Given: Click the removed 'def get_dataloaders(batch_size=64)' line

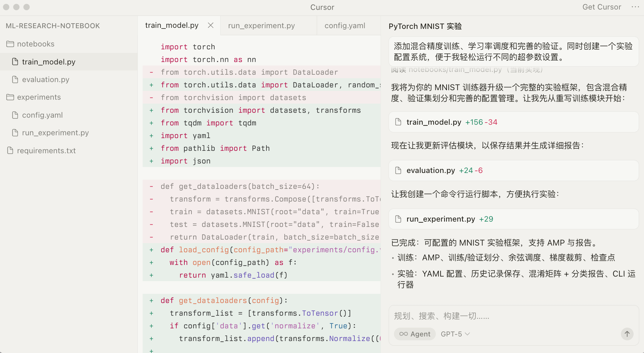Looking at the screenshot, I should point(261,186).
